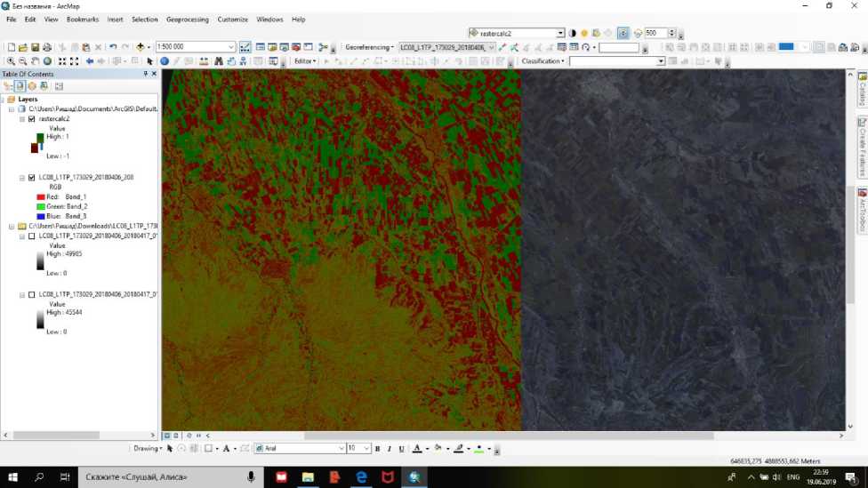The height and width of the screenshot is (488, 868).
Task: Click the Windows Start button
Action: point(13,477)
